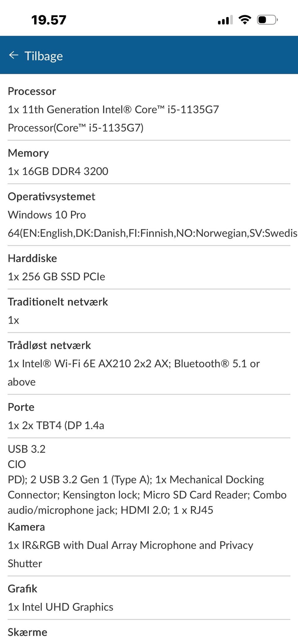Tap the 19.57 clock in status bar

tap(49, 20)
